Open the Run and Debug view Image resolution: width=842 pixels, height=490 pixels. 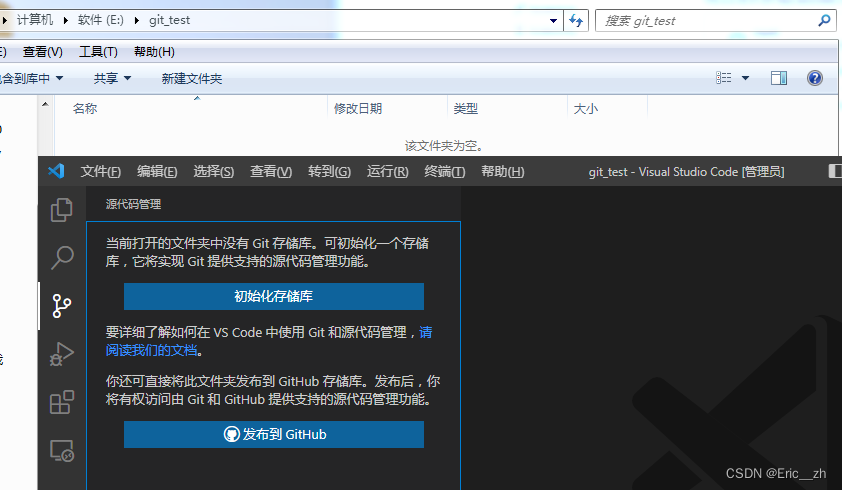(x=62, y=354)
